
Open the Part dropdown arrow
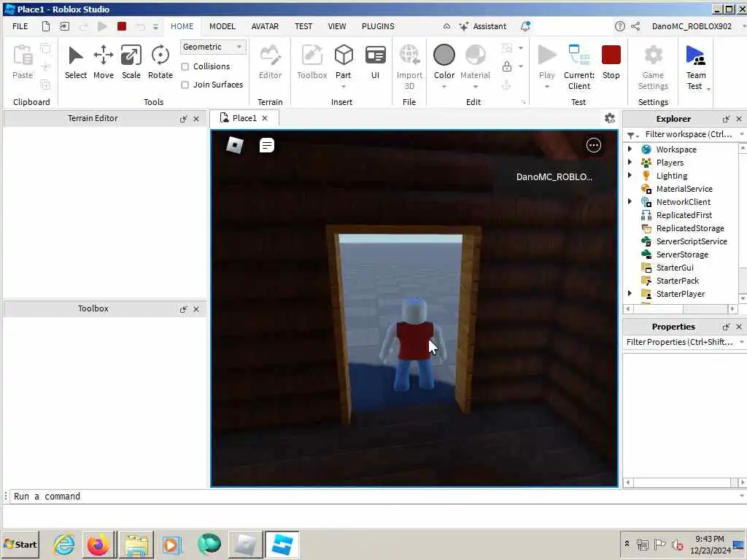click(343, 87)
